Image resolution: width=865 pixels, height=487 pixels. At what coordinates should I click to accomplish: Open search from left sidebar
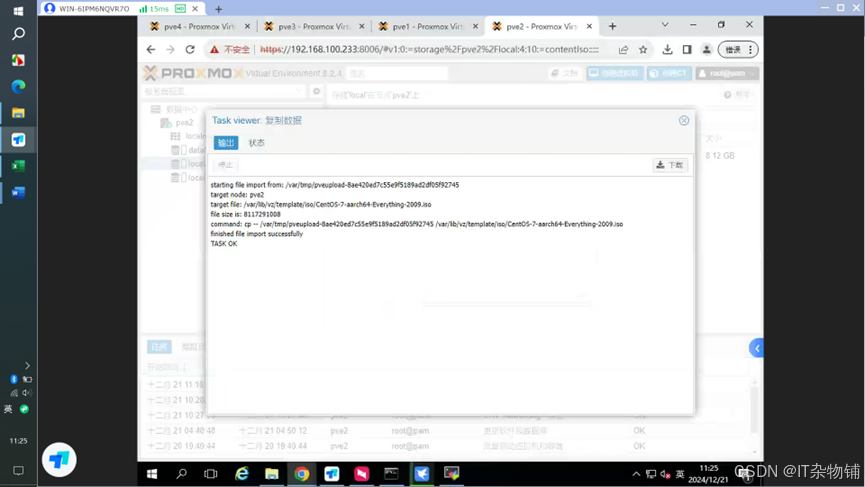tap(18, 34)
